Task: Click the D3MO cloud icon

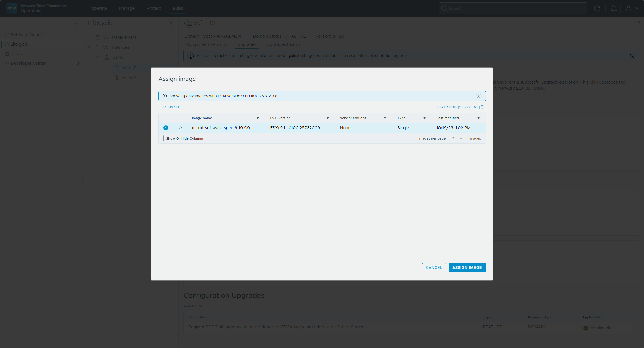Action: 107,57
